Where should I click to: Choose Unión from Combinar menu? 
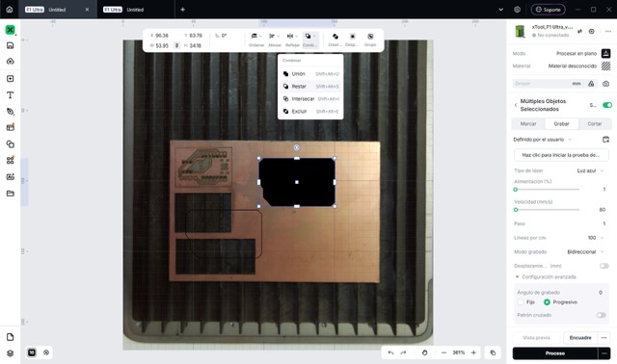click(x=310, y=74)
